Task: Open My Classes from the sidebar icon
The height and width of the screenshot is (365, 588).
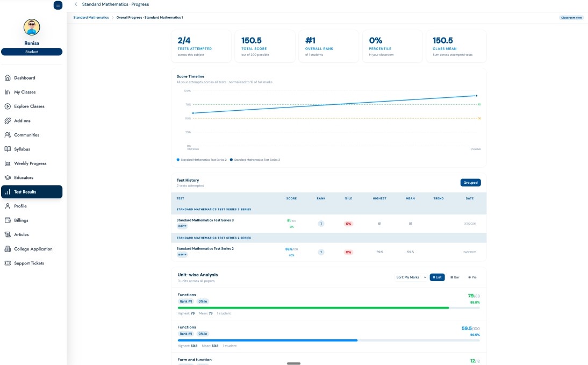Action: [8, 92]
